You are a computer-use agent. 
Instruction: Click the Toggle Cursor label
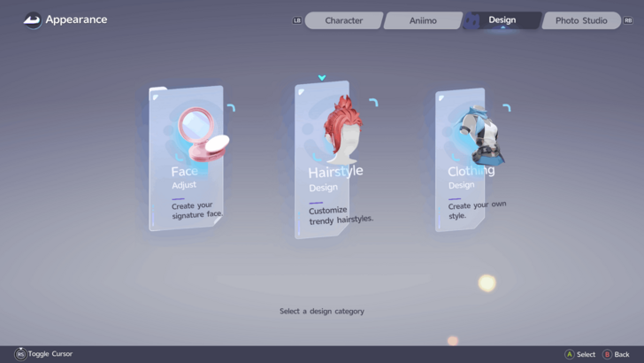50,353
